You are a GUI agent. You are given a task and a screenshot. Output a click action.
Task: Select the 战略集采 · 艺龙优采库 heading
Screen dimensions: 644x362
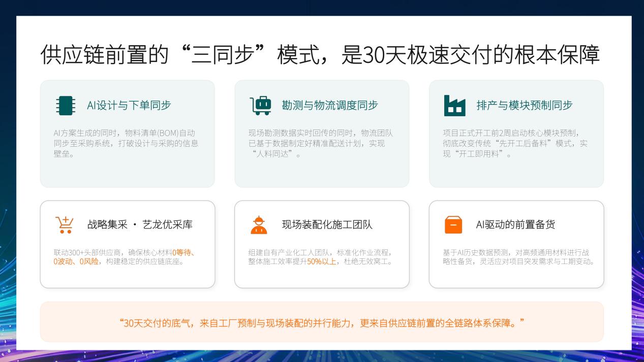point(140,224)
